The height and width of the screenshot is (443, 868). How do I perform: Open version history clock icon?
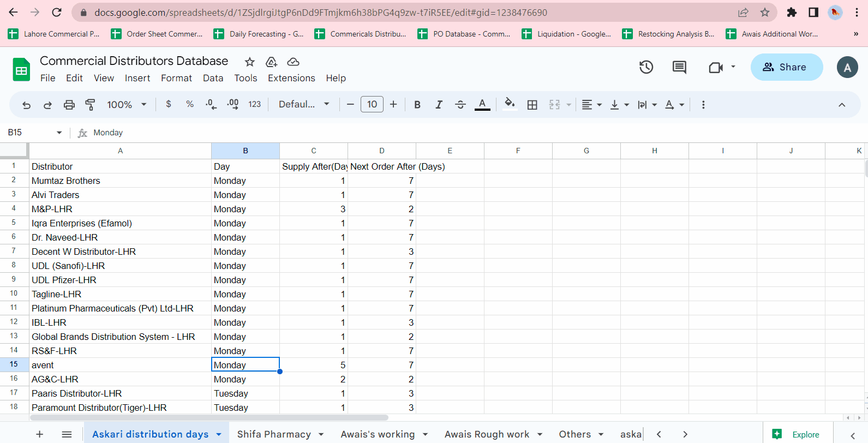pos(646,67)
